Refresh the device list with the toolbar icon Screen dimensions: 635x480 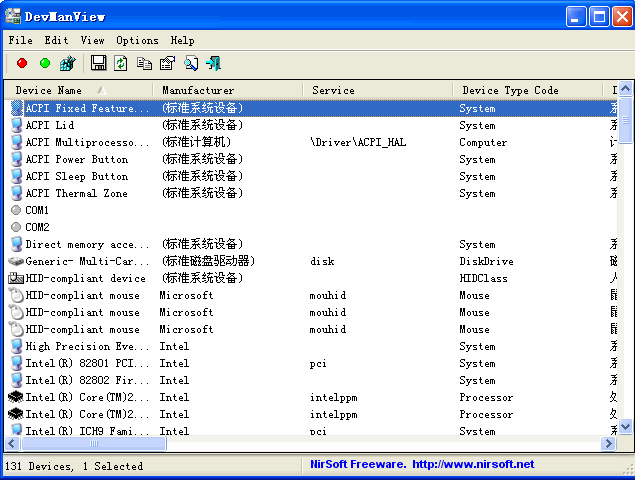pos(121,63)
